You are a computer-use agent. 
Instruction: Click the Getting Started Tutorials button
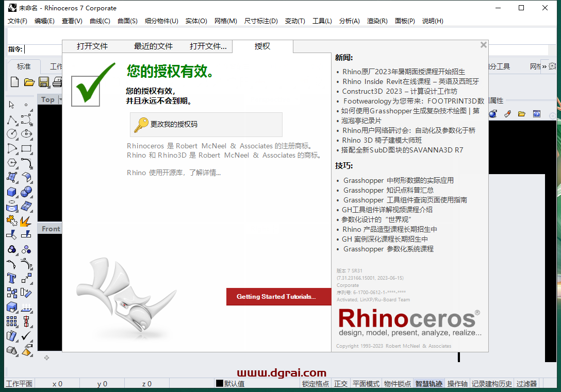click(x=279, y=297)
